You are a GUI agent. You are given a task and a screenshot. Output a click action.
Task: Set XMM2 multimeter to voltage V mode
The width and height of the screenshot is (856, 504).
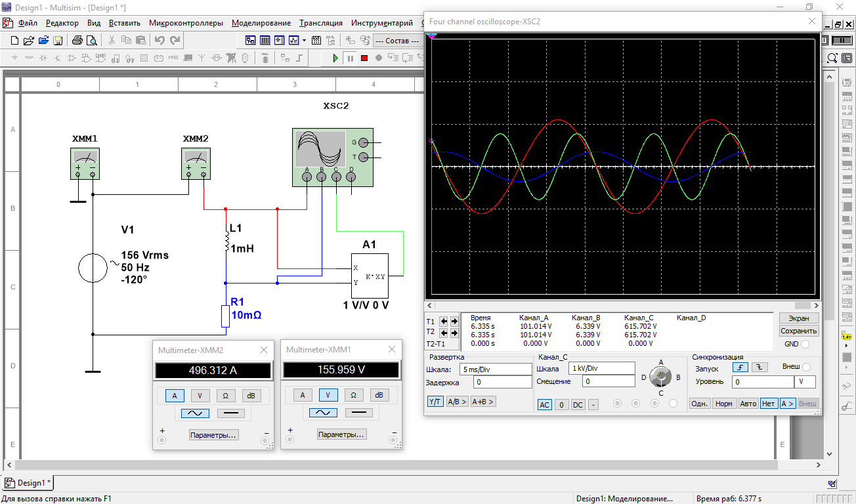click(x=201, y=396)
